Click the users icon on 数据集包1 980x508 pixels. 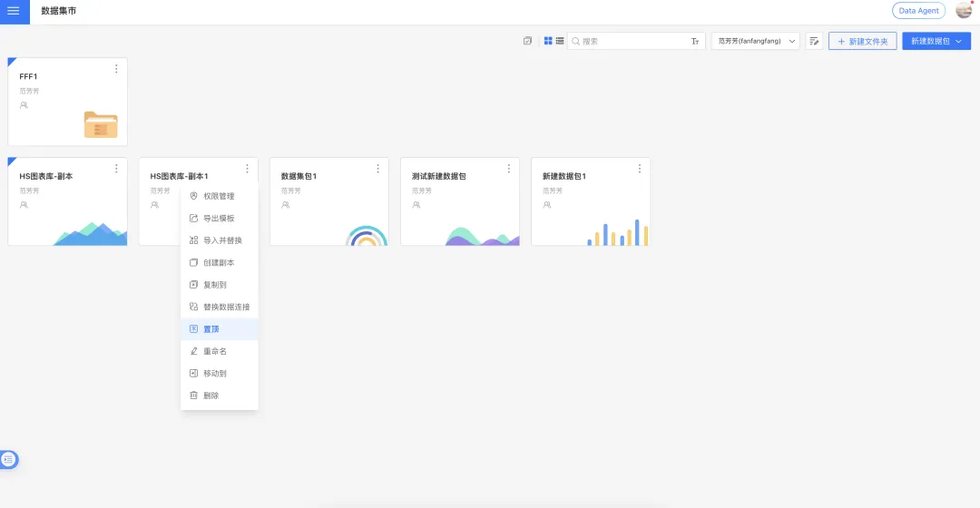click(x=285, y=205)
